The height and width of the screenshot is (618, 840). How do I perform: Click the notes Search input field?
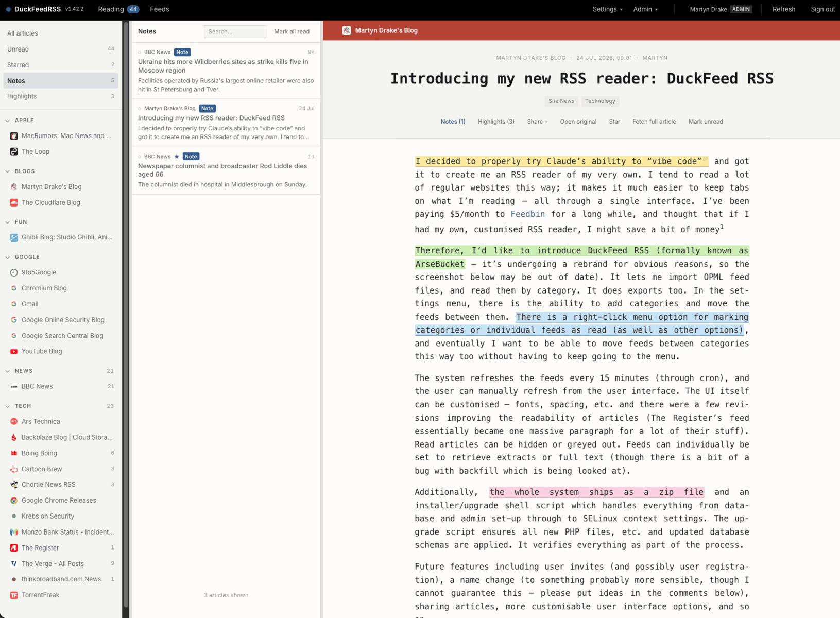(235, 31)
